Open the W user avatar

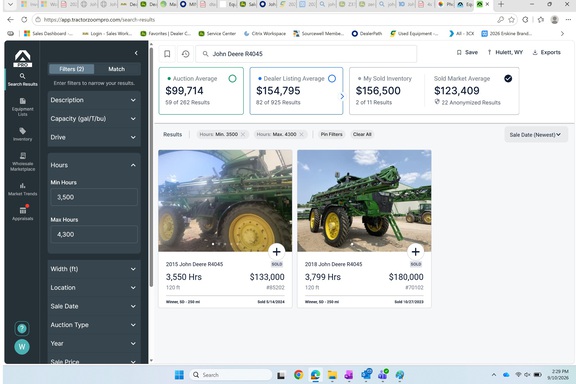click(x=22, y=347)
